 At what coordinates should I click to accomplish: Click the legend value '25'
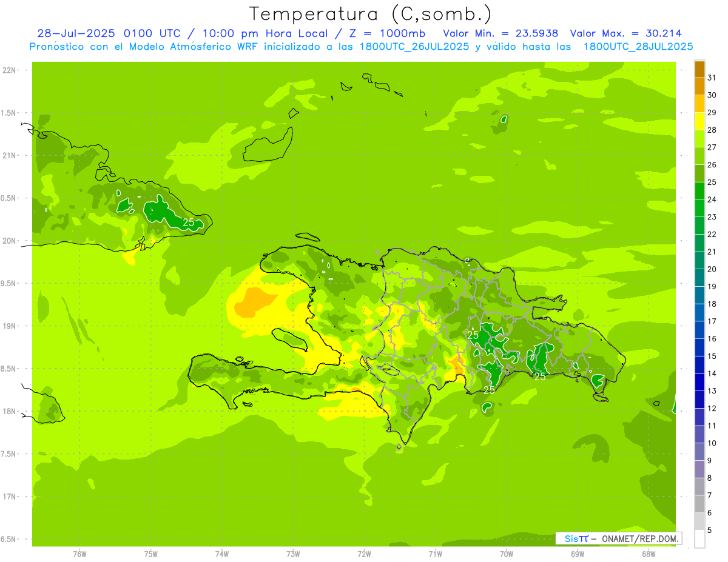pos(712,182)
